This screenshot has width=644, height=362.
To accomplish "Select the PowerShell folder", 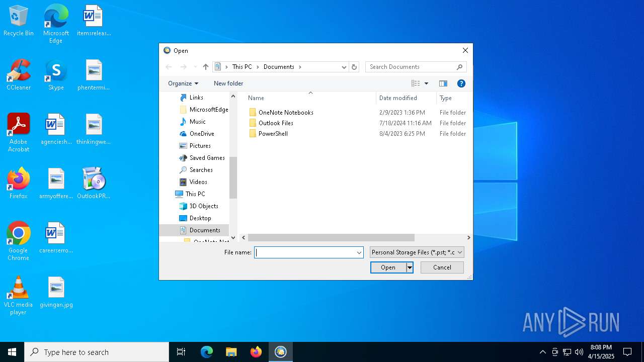I will [273, 134].
